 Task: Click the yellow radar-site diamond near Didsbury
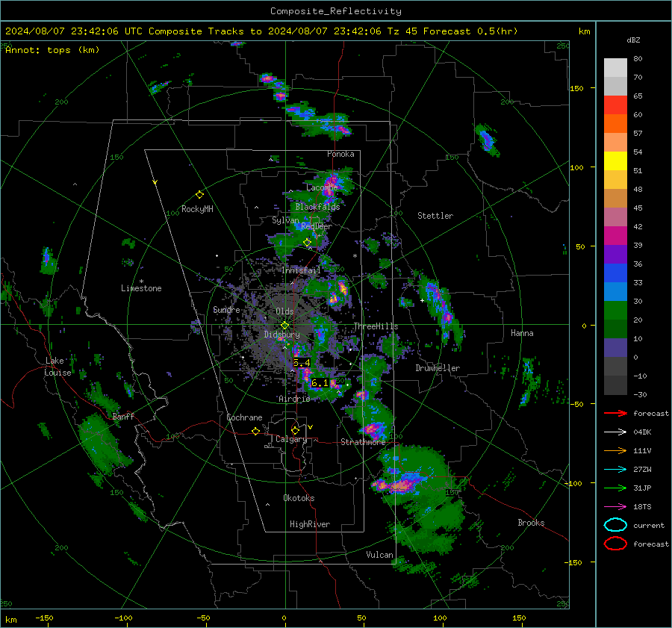(284, 326)
